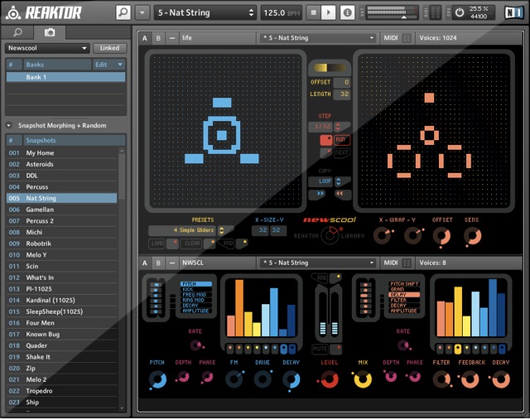Collapse Snapshot Morphing + Random section
Viewport: 530px width, 420px height.
coord(9,125)
